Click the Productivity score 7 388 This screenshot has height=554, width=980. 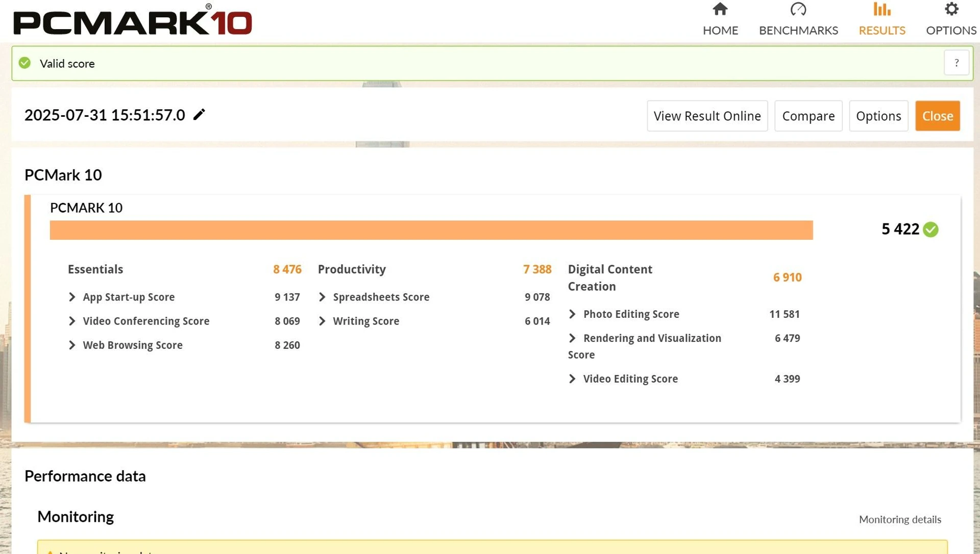click(x=537, y=269)
